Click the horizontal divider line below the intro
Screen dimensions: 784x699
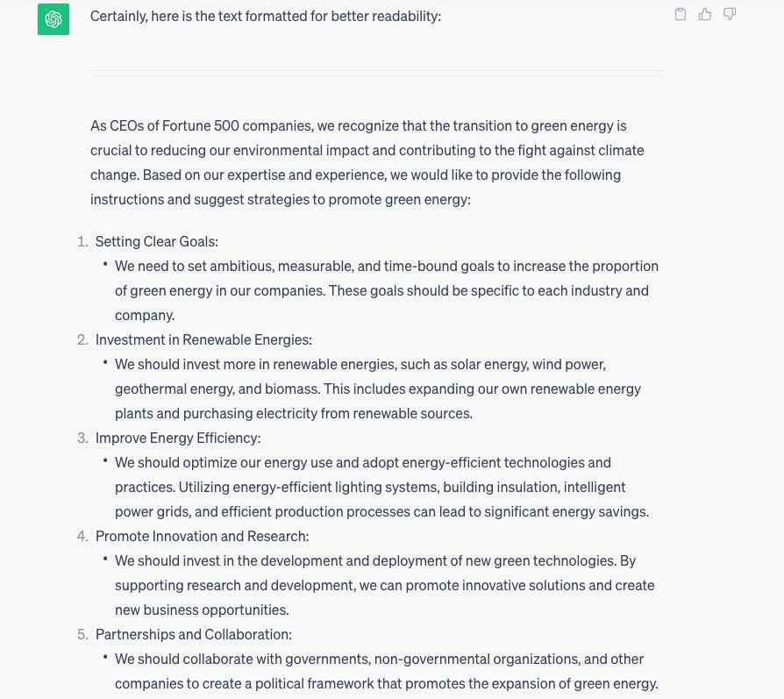376,70
